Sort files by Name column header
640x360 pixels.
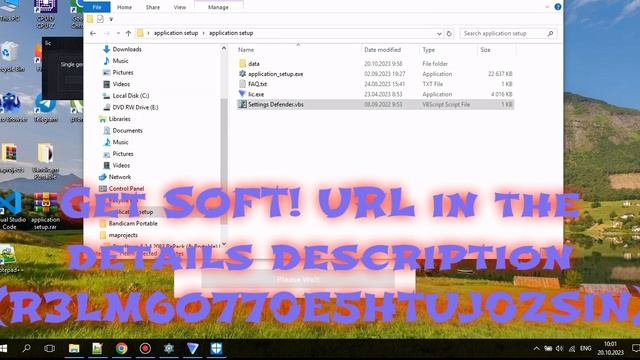(x=246, y=50)
